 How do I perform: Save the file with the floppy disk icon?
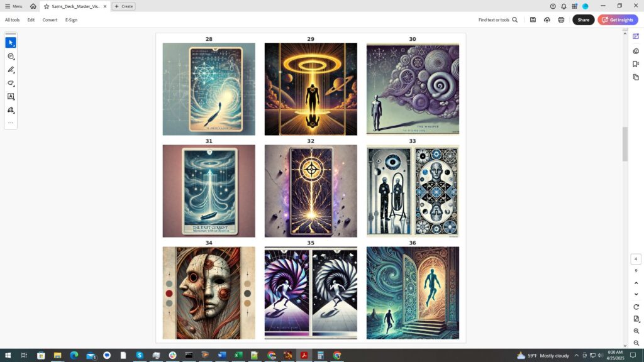point(533,20)
